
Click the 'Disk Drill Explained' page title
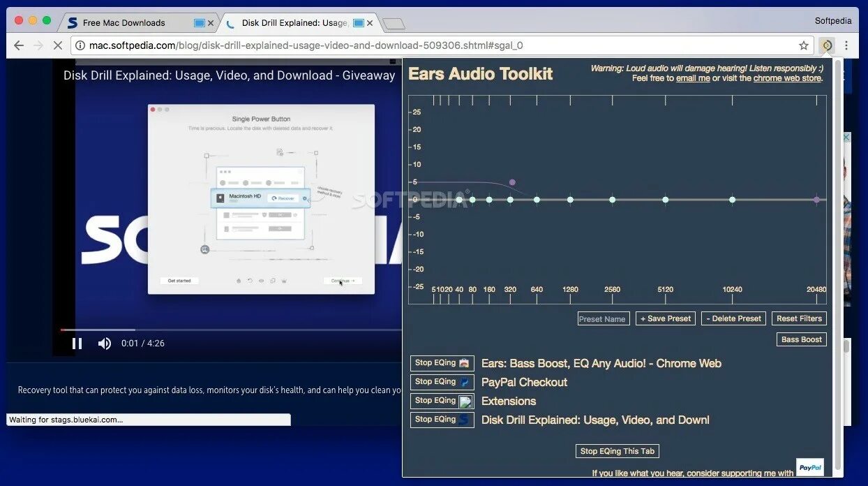(229, 75)
